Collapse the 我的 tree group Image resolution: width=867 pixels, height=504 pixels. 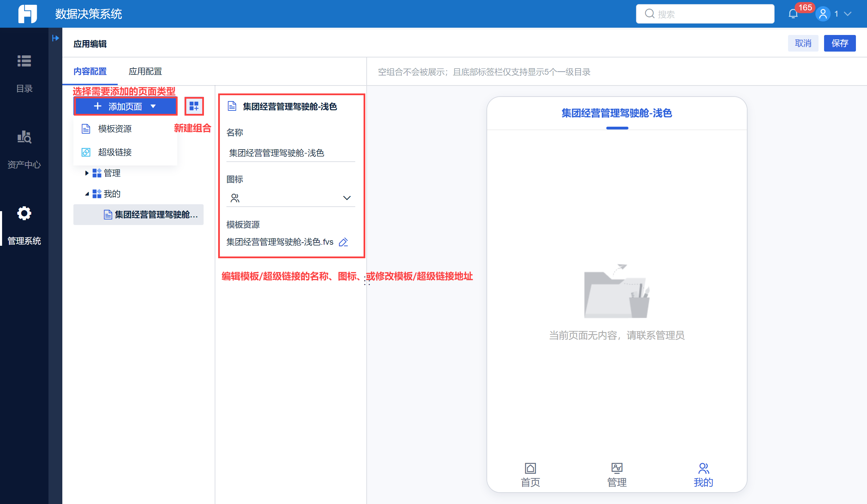pyautogui.click(x=87, y=194)
